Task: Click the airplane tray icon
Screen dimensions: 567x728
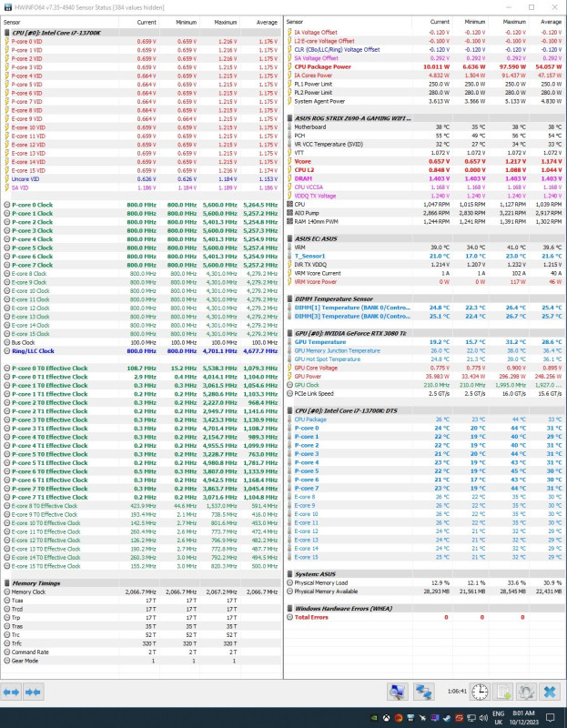Action: pyautogui.click(x=422, y=718)
